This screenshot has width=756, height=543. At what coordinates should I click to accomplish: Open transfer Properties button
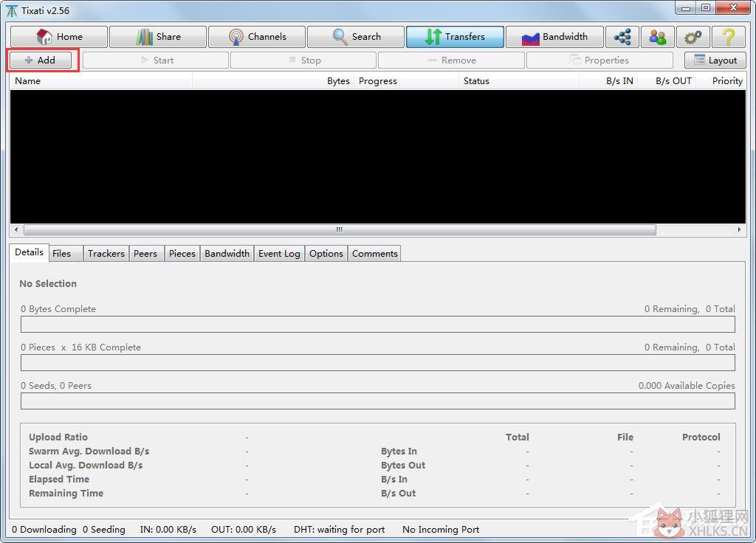coord(599,60)
